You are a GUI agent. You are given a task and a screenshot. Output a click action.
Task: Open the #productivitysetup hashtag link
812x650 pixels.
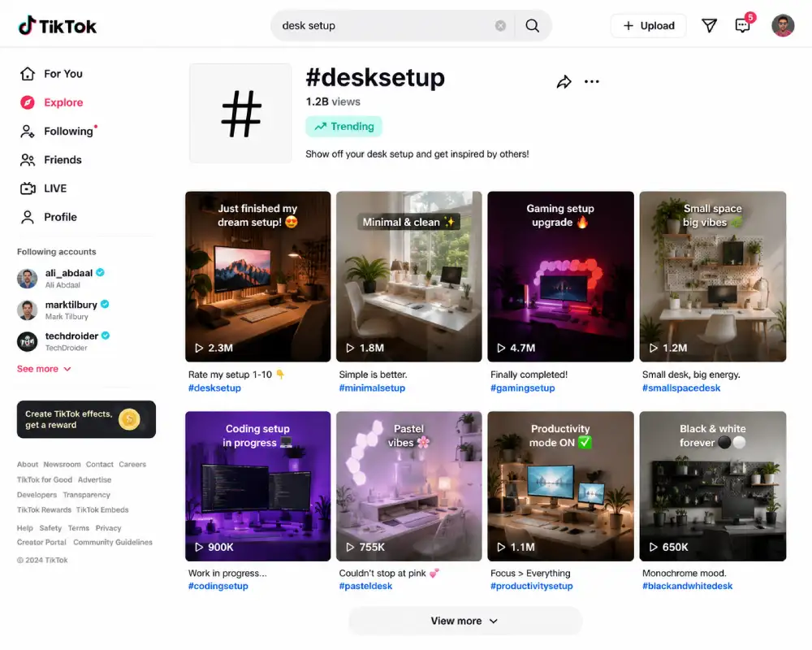click(x=531, y=586)
